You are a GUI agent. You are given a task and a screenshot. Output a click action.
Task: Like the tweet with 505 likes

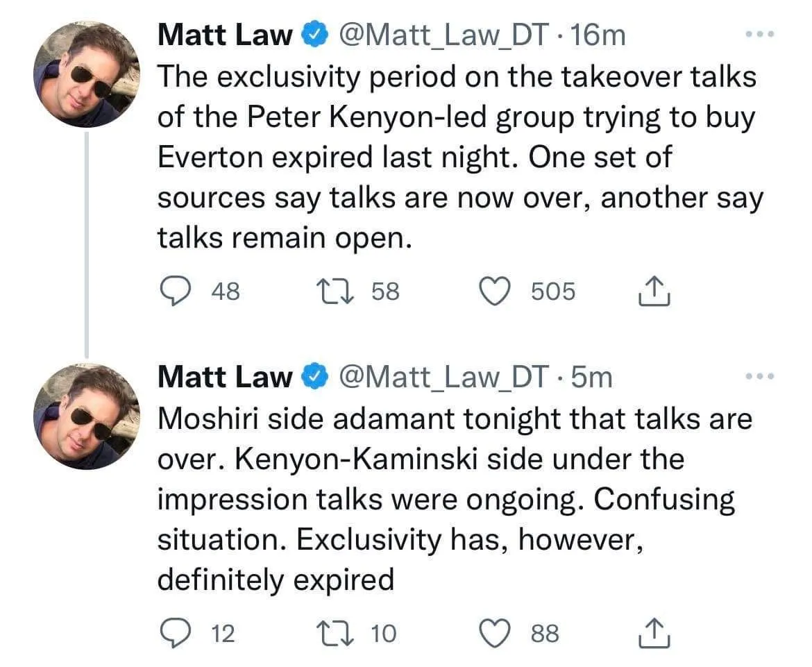point(496,292)
